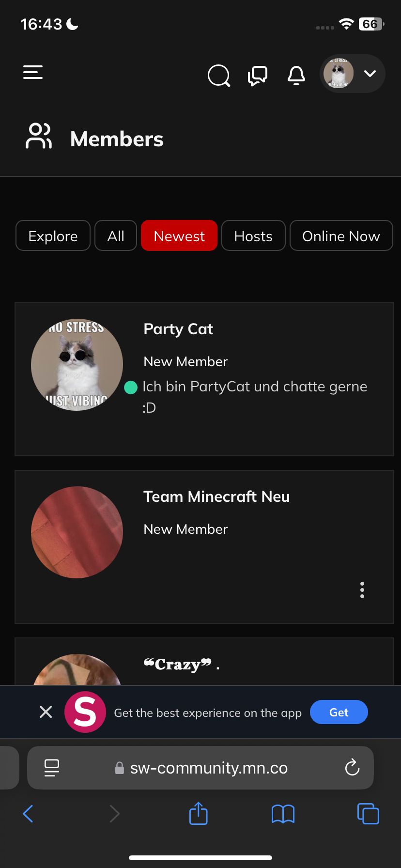
Task: Open the hamburger navigation menu
Action: click(33, 73)
